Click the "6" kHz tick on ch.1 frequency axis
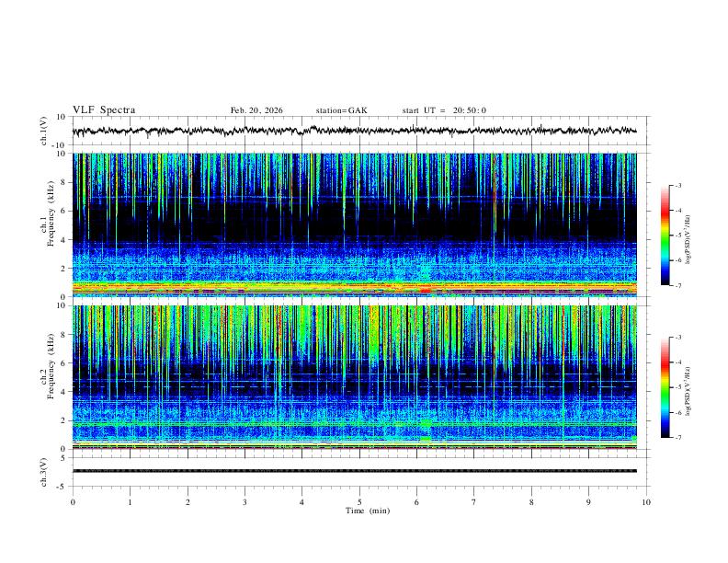Image resolution: width=728 pixels, height=563 pixels. pos(64,211)
